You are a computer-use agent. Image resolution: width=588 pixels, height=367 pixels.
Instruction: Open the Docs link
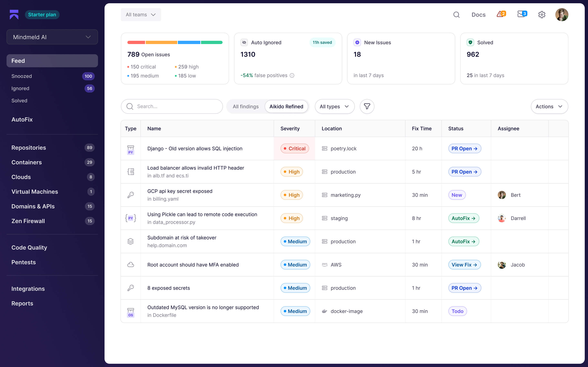(478, 15)
